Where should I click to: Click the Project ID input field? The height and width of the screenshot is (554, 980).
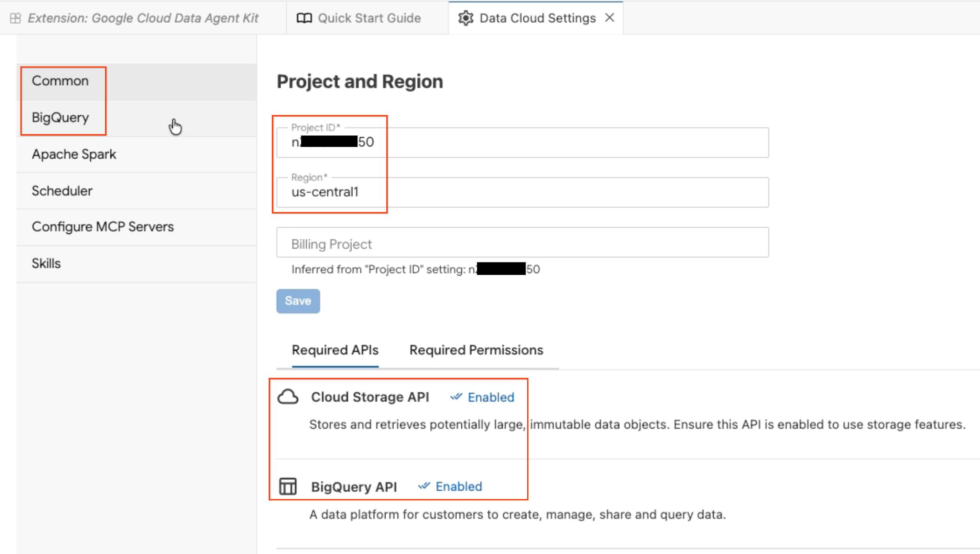[x=522, y=143]
